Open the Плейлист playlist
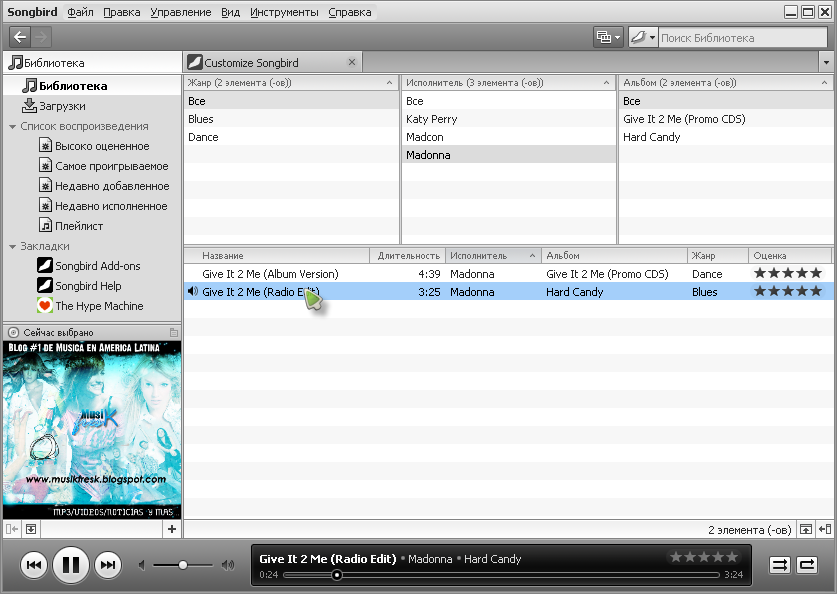 [92, 226]
